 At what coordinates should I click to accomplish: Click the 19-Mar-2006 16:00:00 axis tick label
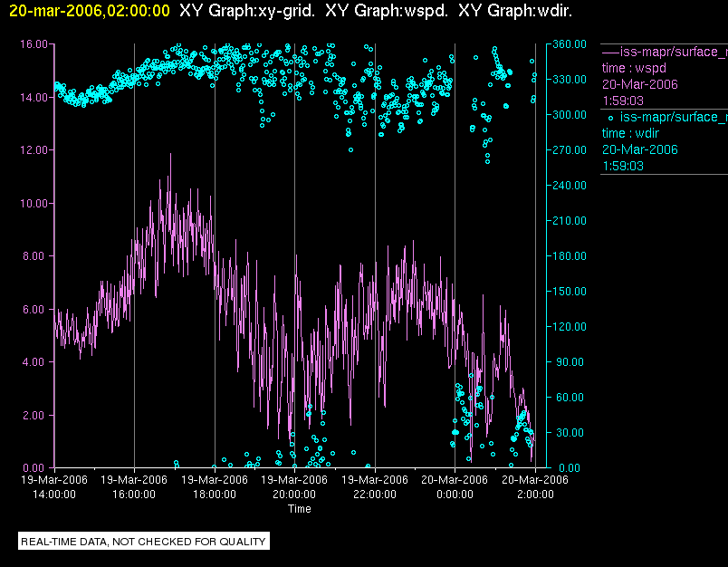pos(134,487)
